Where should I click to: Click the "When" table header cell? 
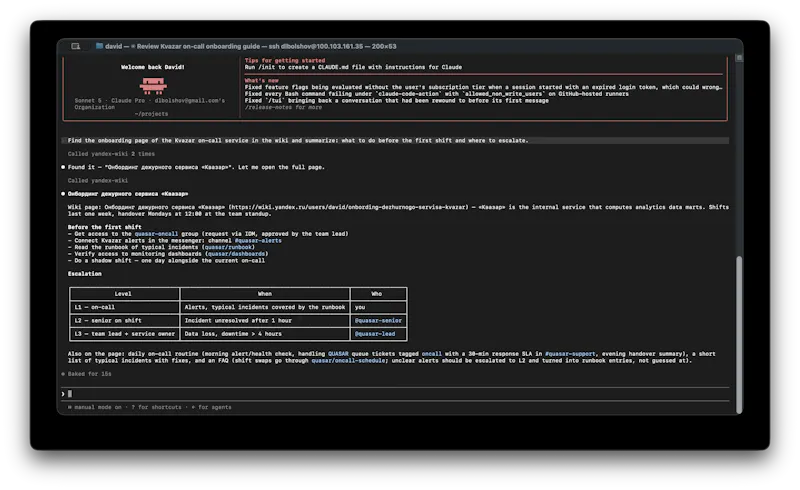pos(265,294)
